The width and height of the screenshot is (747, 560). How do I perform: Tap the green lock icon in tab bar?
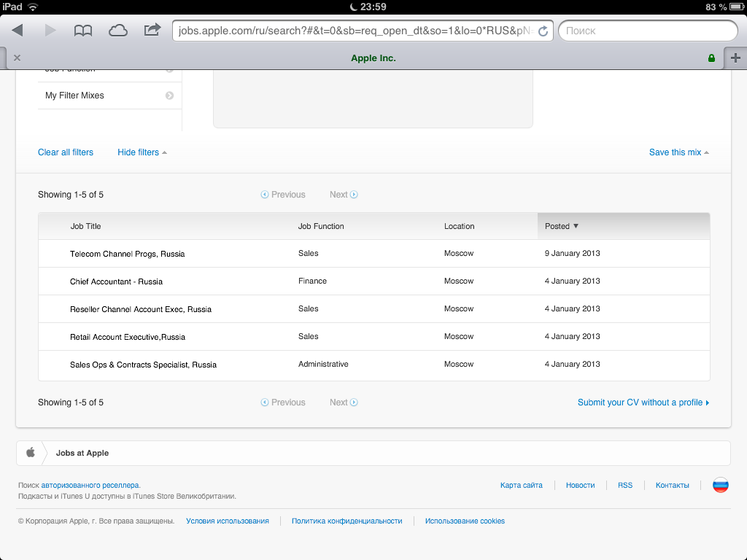[x=711, y=58]
